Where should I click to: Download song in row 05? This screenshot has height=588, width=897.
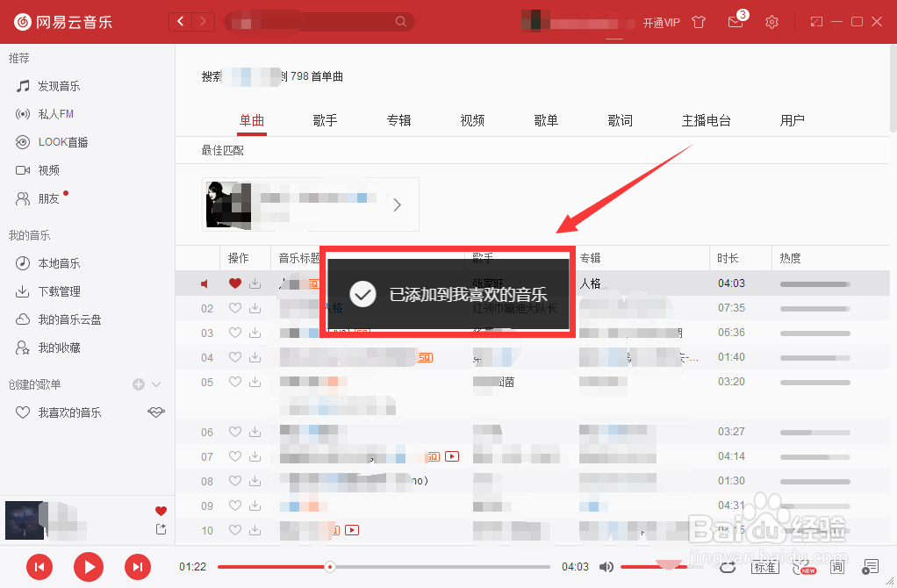(255, 382)
